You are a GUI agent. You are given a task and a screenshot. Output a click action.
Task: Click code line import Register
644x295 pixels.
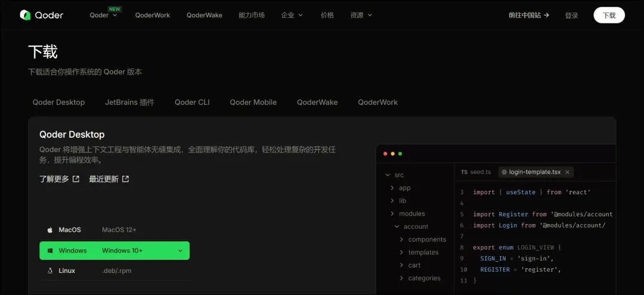[x=543, y=214]
